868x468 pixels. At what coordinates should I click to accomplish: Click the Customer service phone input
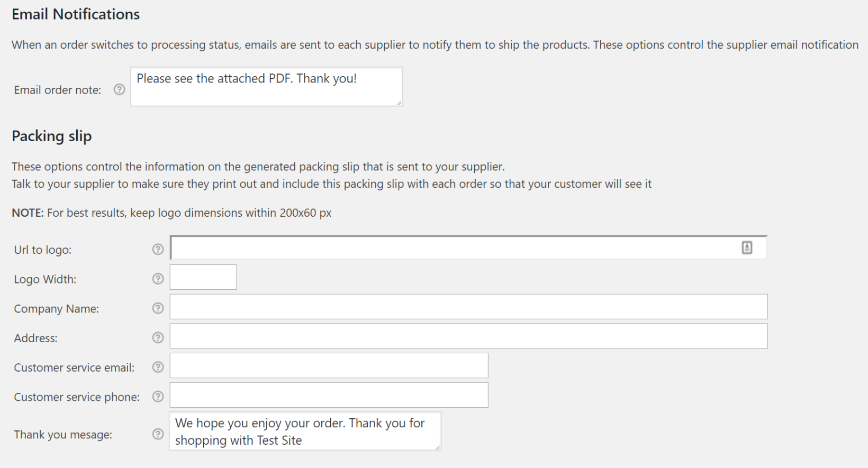pyautogui.click(x=328, y=394)
